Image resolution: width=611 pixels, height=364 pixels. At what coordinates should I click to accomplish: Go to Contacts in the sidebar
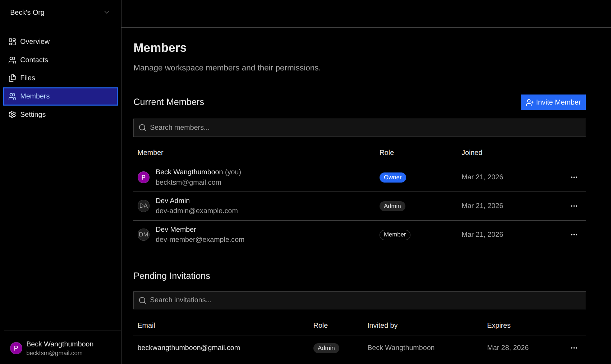pyautogui.click(x=34, y=60)
